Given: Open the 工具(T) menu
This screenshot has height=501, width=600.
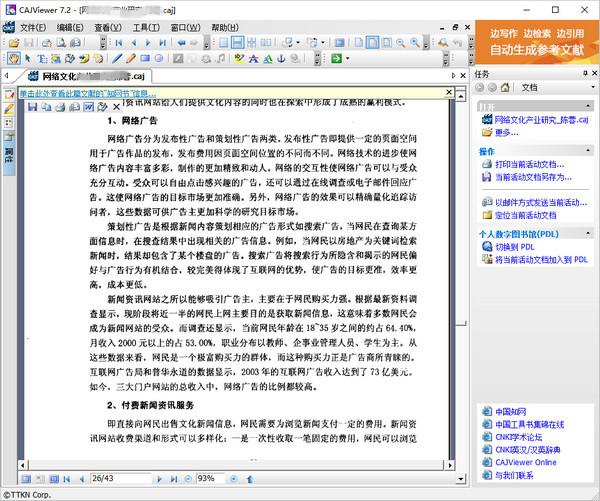Looking at the screenshot, I should [146, 28].
